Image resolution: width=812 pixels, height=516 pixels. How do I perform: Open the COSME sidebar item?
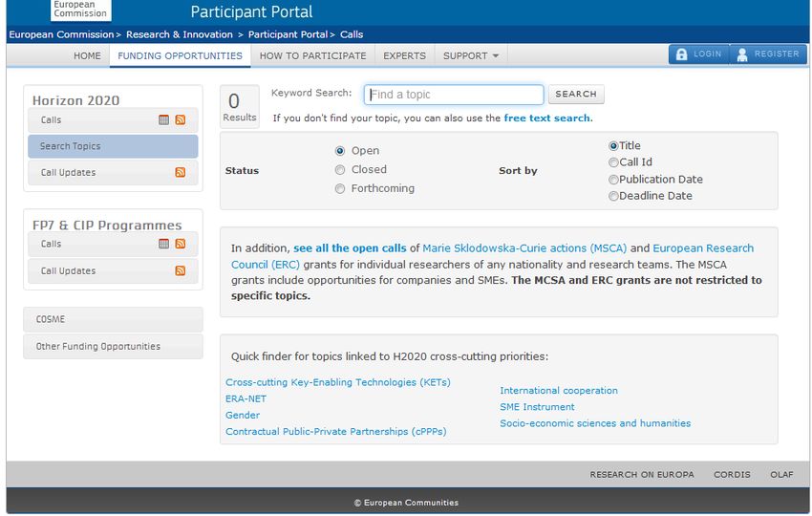[113, 319]
